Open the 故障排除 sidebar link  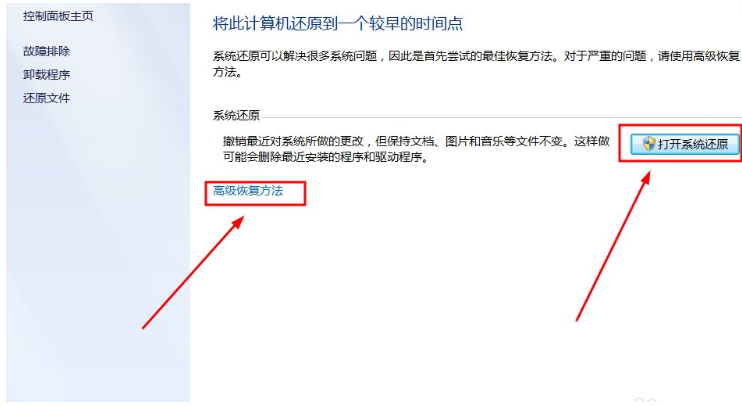point(46,51)
